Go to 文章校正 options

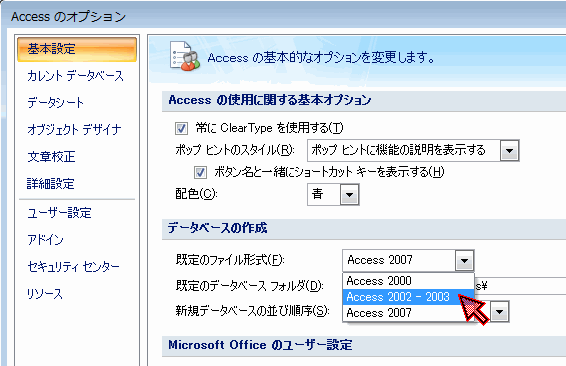click(51, 157)
